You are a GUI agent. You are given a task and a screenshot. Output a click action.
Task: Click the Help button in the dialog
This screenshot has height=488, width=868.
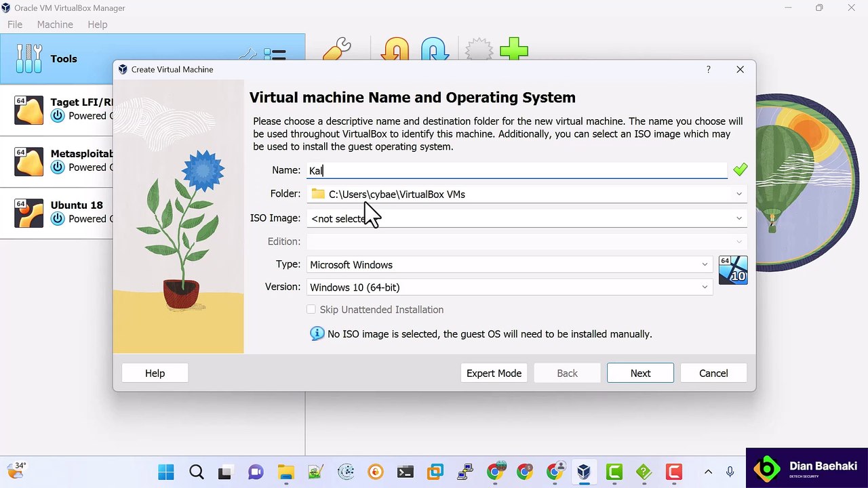pyautogui.click(x=155, y=373)
